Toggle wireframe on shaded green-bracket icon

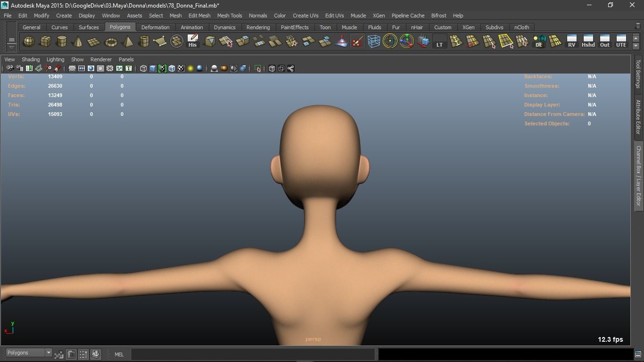162,68
